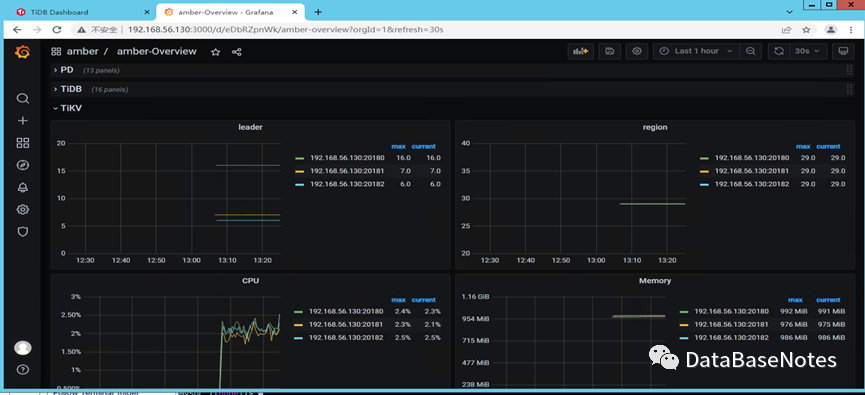Open browser share page icon
Viewport: 865px width, 395px height.
[x=786, y=30]
